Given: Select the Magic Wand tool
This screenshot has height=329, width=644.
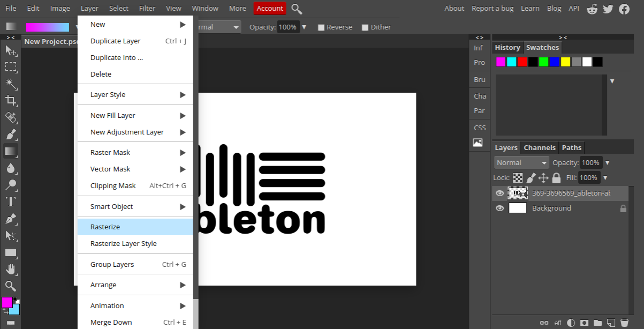Looking at the screenshot, I should pyautogui.click(x=11, y=84).
